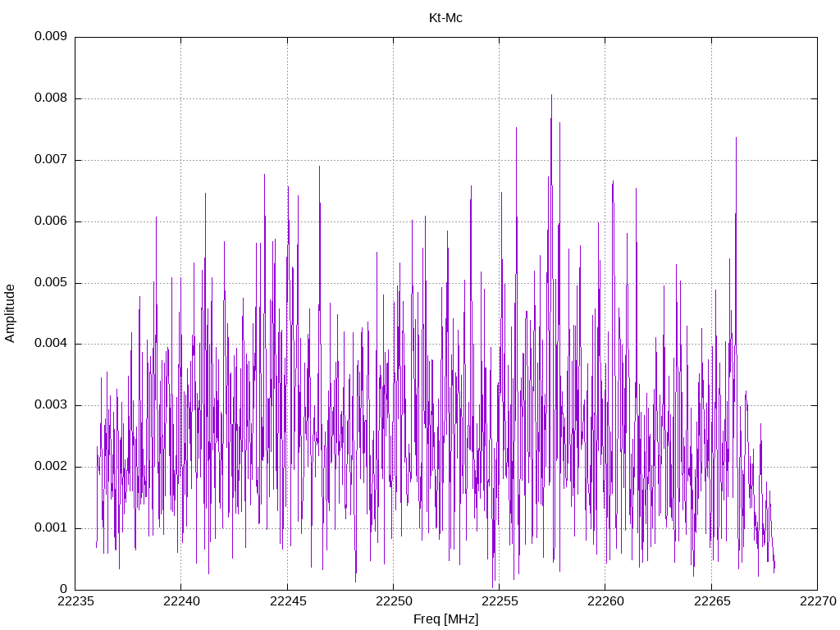Click the 22250 x-axis tick label
The image size is (840, 630).
pos(393,601)
